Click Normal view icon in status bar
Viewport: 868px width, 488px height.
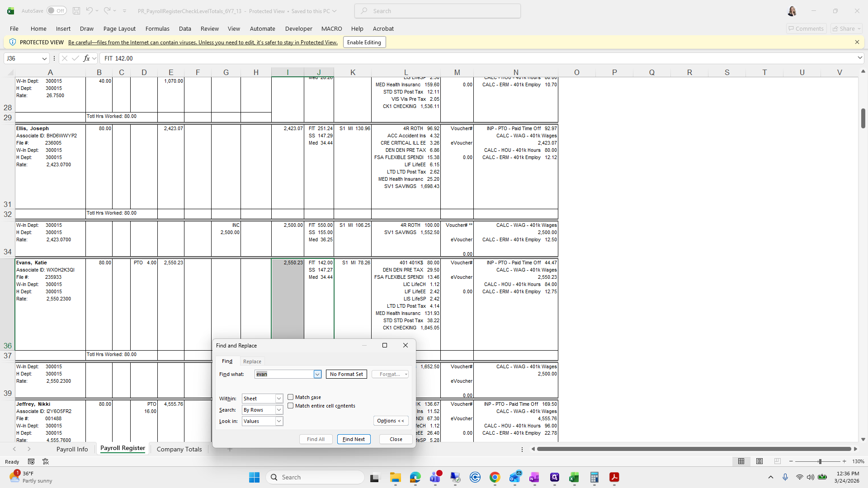[x=741, y=461]
